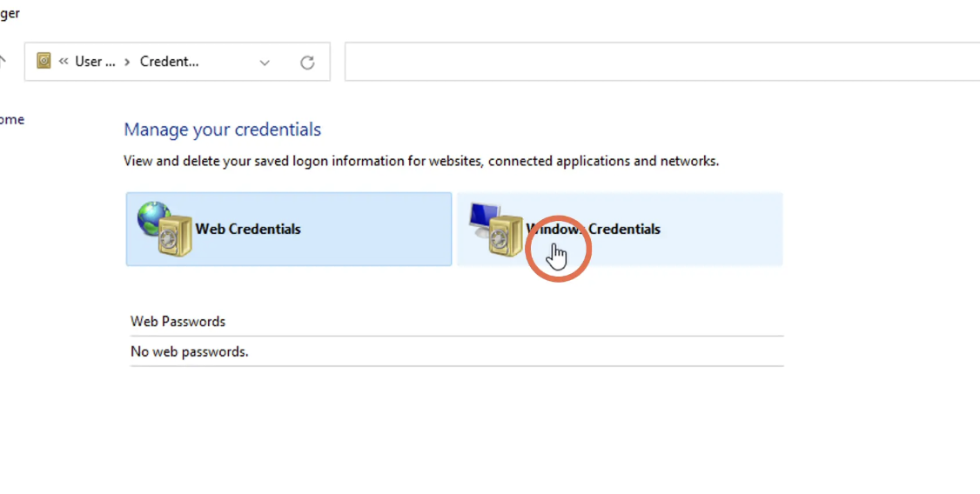The image size is (980, 494).
Task: Click the monitor safe icon for Windows Credentials
Action: click(496, 230)
